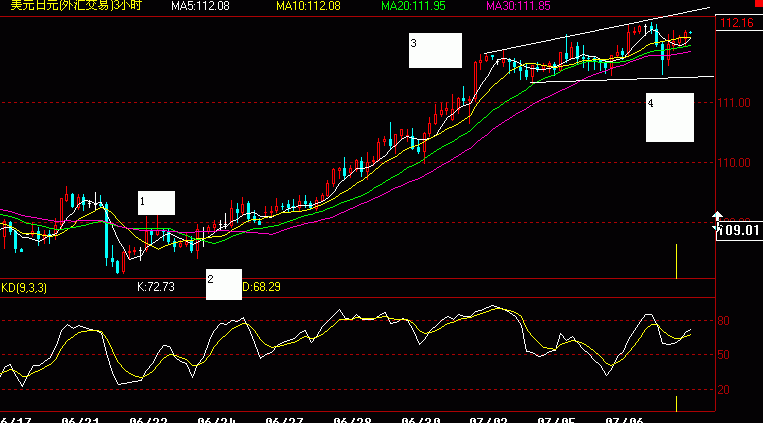The width and height of the screenshot is (763, 423).
Task: Click the chart title for USD/JPY 3-hour
Action: (x=76, y=6)
